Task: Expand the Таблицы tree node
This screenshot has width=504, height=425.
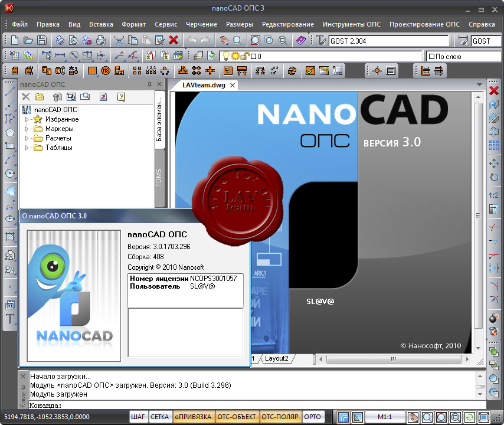Action: (27, 148)
